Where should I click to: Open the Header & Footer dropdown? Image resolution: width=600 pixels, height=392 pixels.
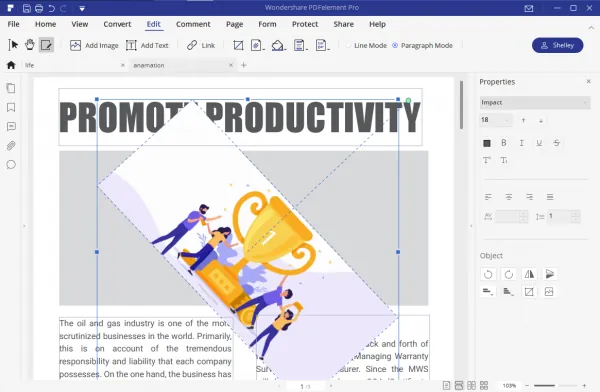tap(300, 45)
